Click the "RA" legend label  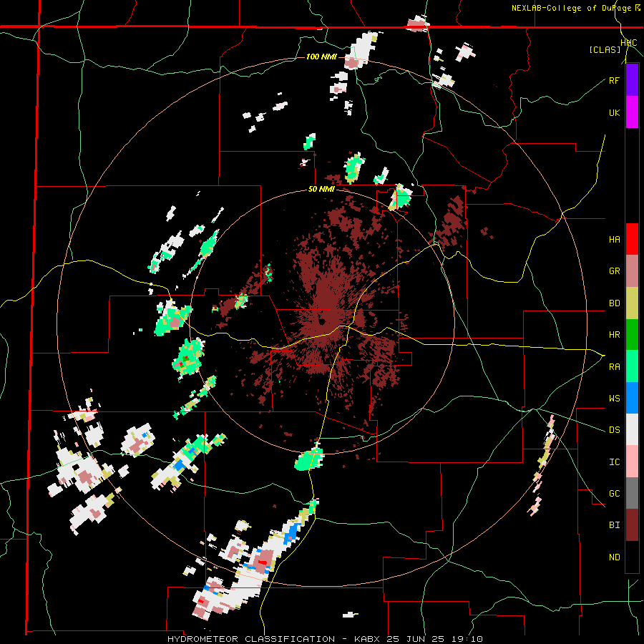[x=614, y=367]
